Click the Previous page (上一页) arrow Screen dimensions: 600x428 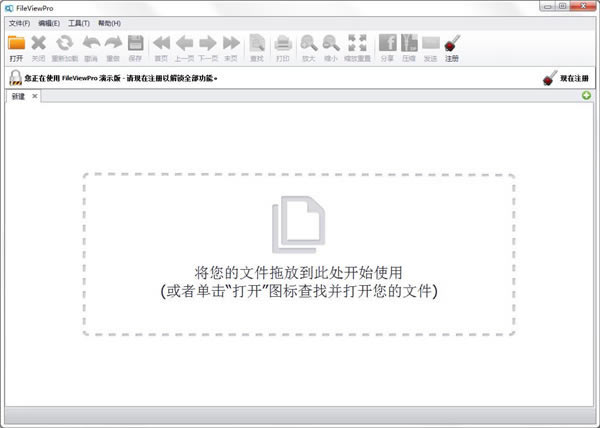(x=184, y=43)
